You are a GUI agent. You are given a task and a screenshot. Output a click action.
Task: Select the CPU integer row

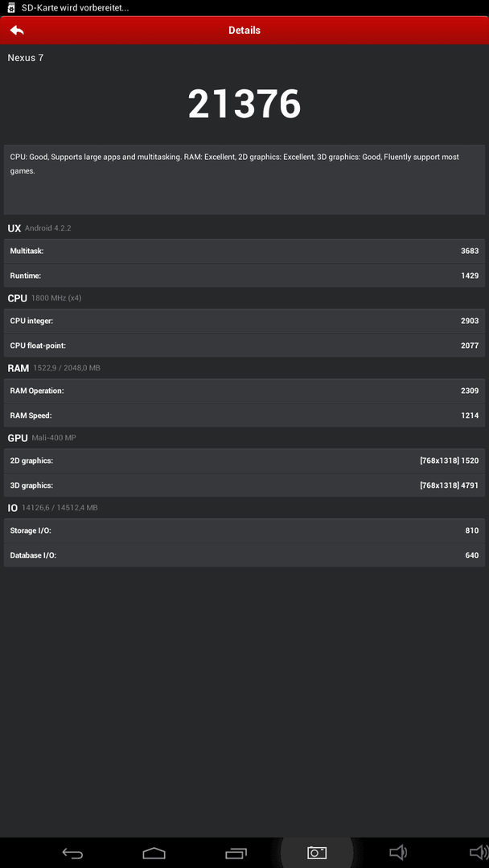point(244,321)
